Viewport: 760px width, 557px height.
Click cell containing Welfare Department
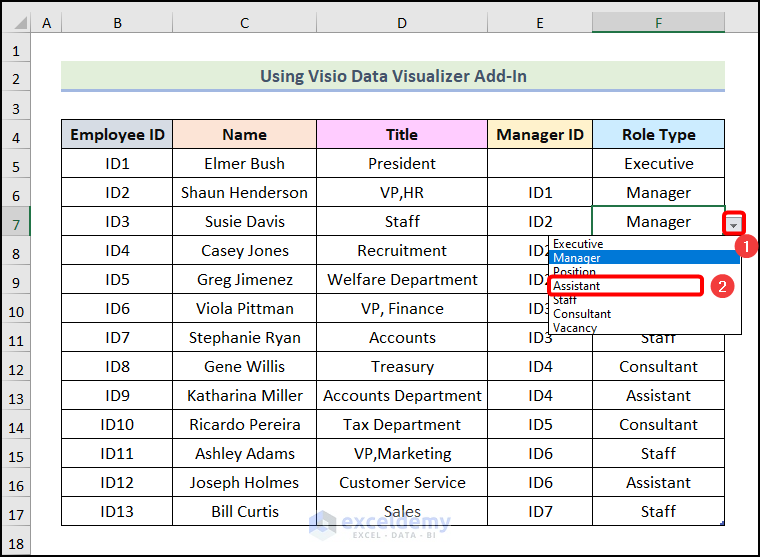(402, 280)
